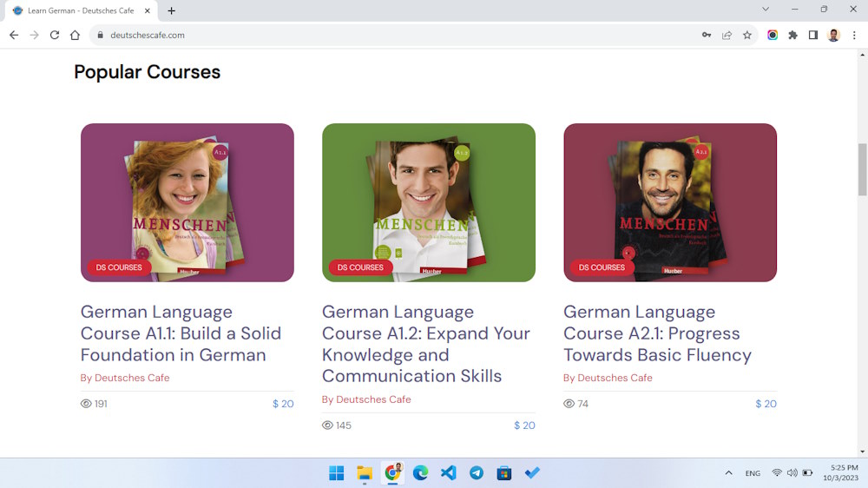Screen dimensions: 868x488
Task: Open the clock showing 5:25 PM
Action: [841, 473]
